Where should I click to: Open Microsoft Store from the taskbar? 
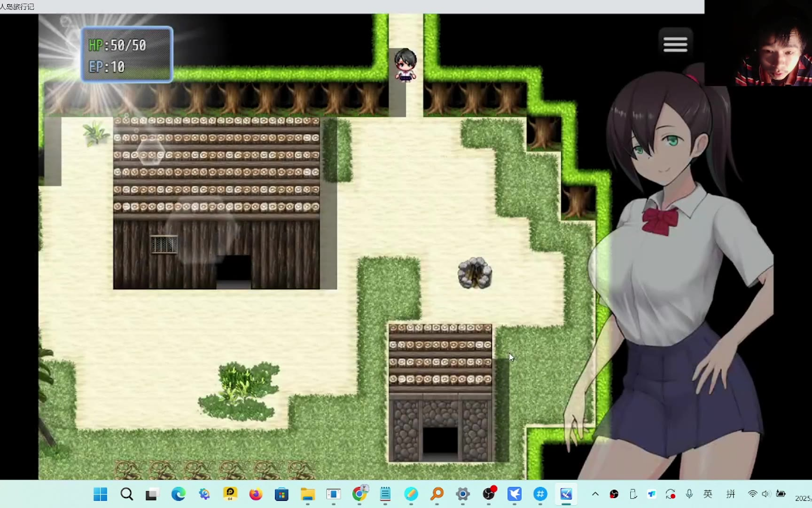pyautogui.click(x=281, y=494)
